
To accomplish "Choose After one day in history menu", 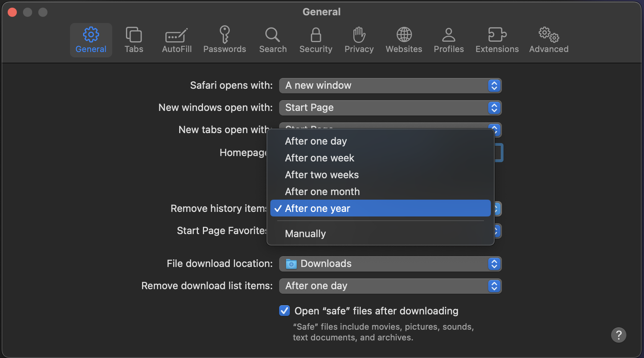I will pyautogui.click(x=381, y=141).
